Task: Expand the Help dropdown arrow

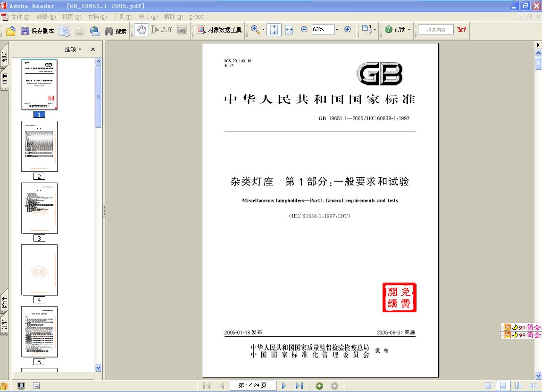Action: (409, 29)
